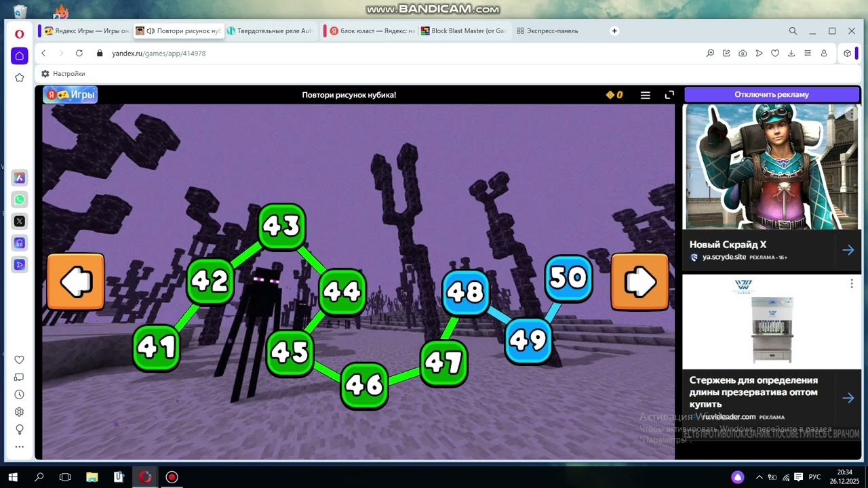This screenshot has width=868, height=488.
Task: Open Aria AI in Opera sidebar
Action: [x=20, y=178]
